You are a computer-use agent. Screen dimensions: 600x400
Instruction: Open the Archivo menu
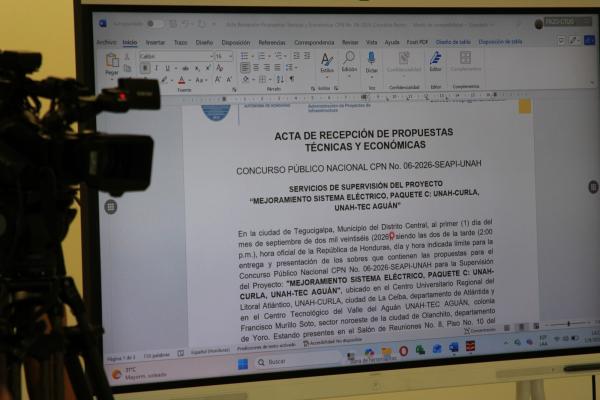tap(106, 42)
